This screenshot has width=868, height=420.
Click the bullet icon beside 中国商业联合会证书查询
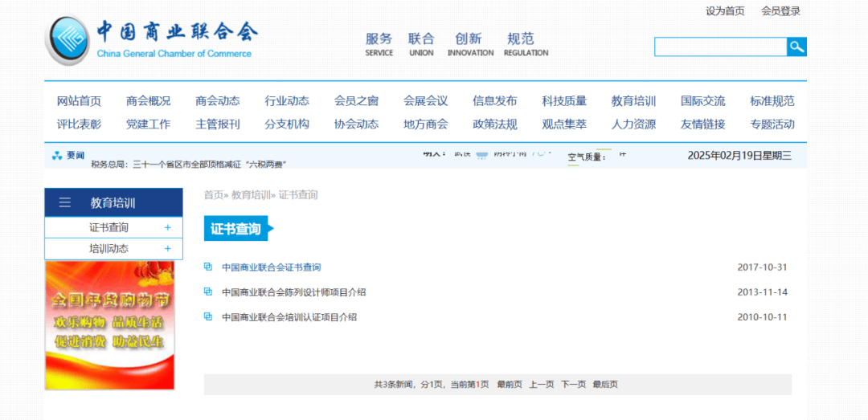tap(208, 267)
